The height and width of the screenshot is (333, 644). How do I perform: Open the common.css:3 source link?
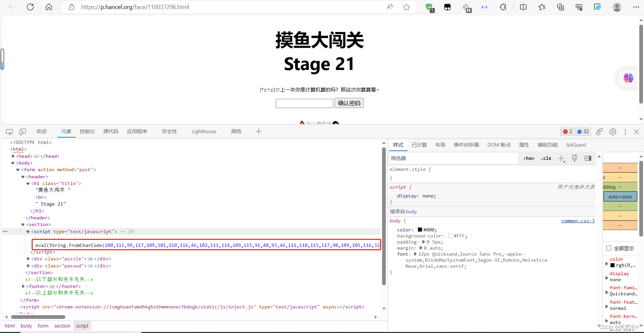[578, 221]
